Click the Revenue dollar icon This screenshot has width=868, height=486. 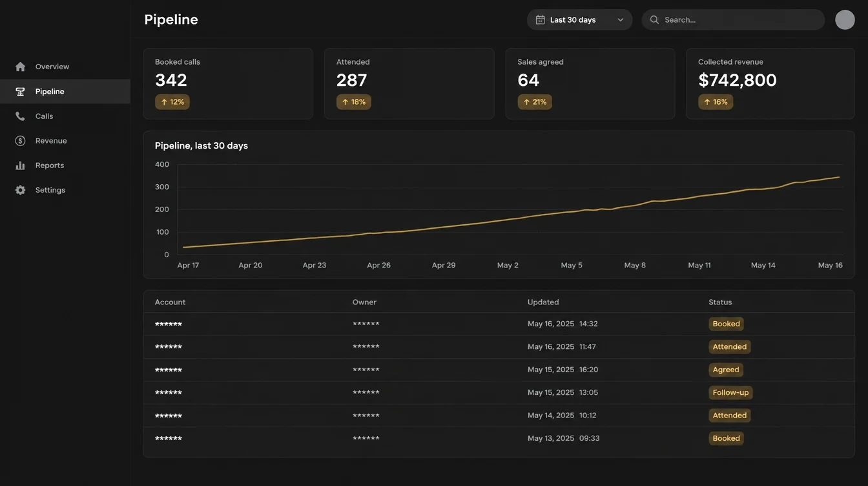[x=20, y=141]
